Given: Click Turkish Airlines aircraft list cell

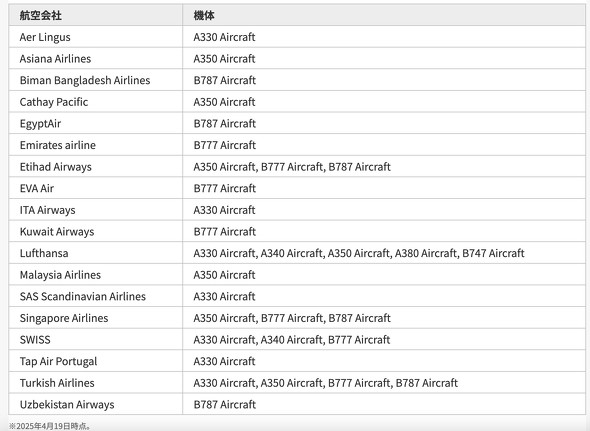Looking at the screenshot, I should pyautogui.click(x=384, y=383).
